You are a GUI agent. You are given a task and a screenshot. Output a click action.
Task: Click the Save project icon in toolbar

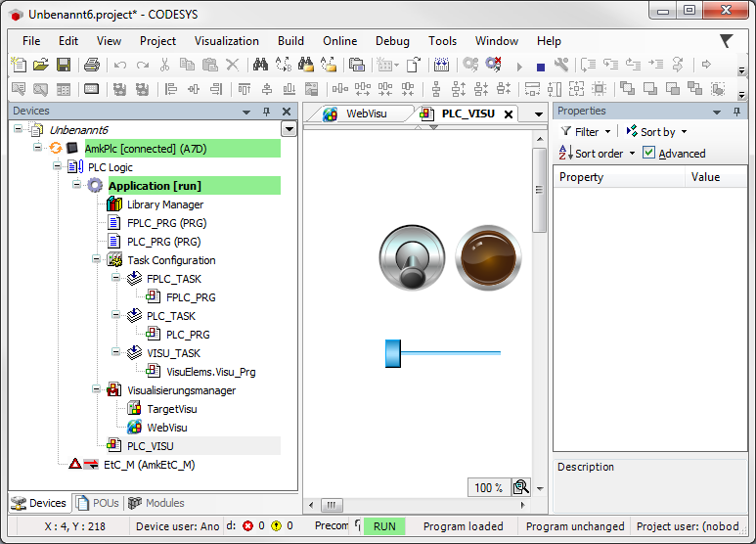pos(63,65)
